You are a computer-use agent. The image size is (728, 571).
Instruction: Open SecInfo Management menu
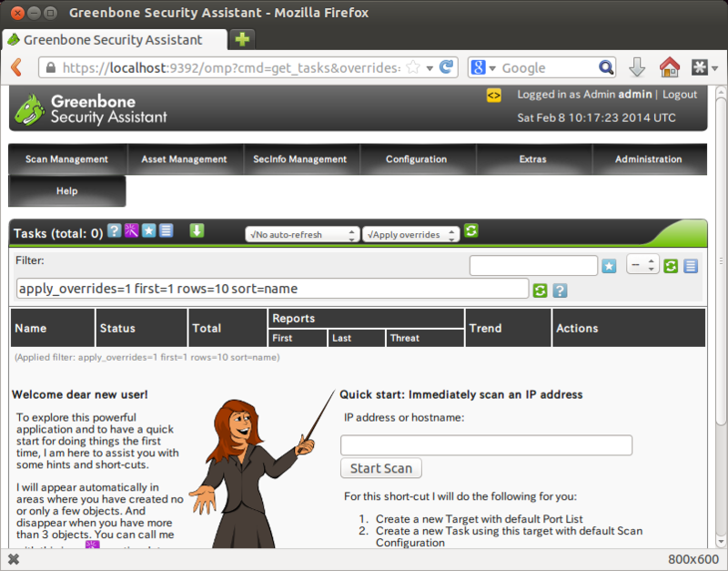coord(300,159)
